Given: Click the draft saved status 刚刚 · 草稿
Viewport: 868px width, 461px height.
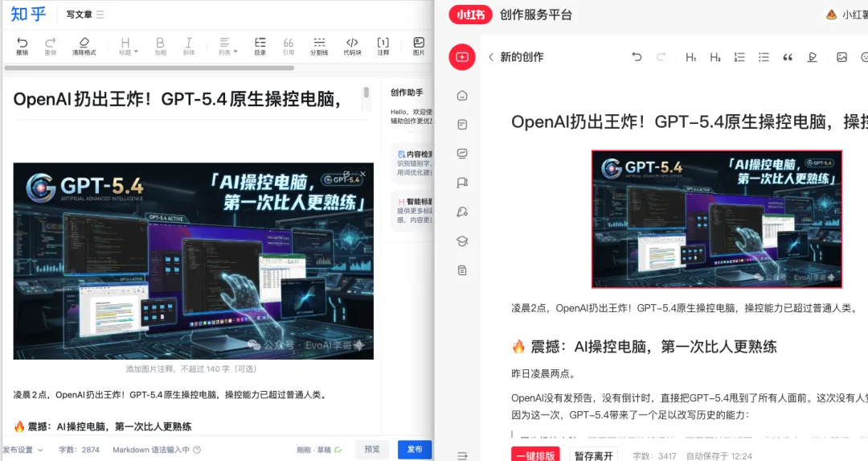Looking at the screenshot, I should [x=319, y=450].
